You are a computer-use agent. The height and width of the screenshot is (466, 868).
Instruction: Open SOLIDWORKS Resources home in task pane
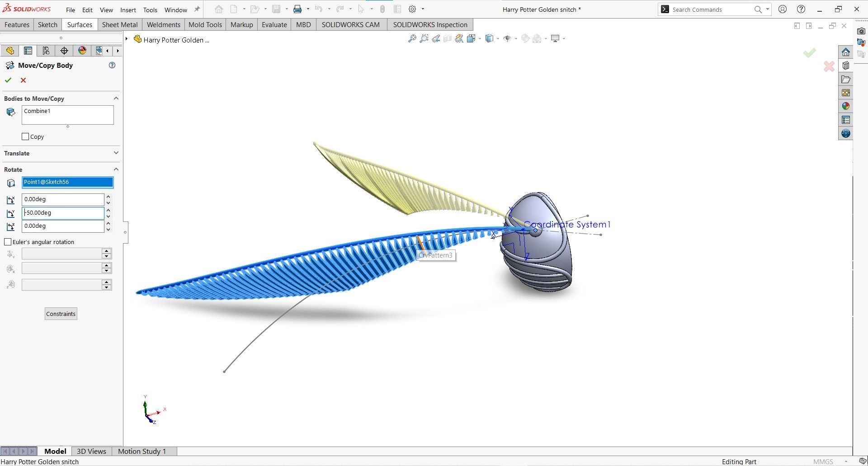pos(846,52)
